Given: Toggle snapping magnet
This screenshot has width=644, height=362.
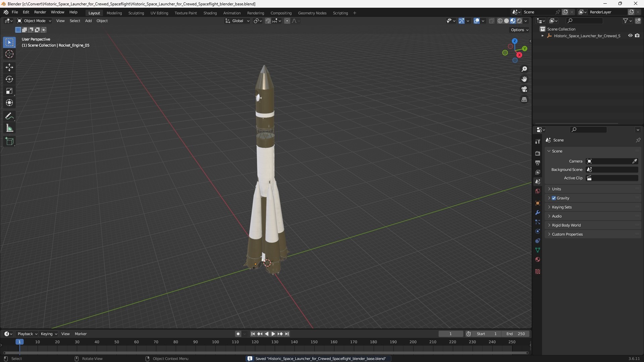Looking at the screenshot, I should point(268,21).
